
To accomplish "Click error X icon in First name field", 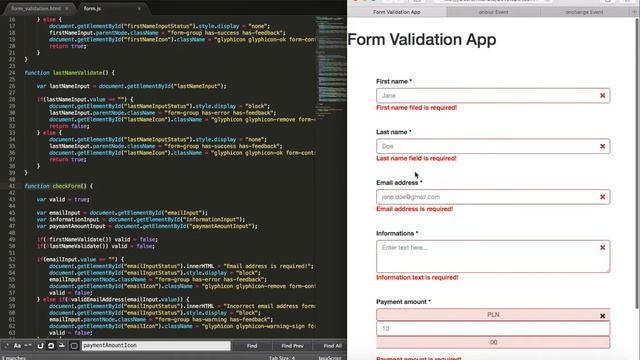I will click(x=602, y=96).
